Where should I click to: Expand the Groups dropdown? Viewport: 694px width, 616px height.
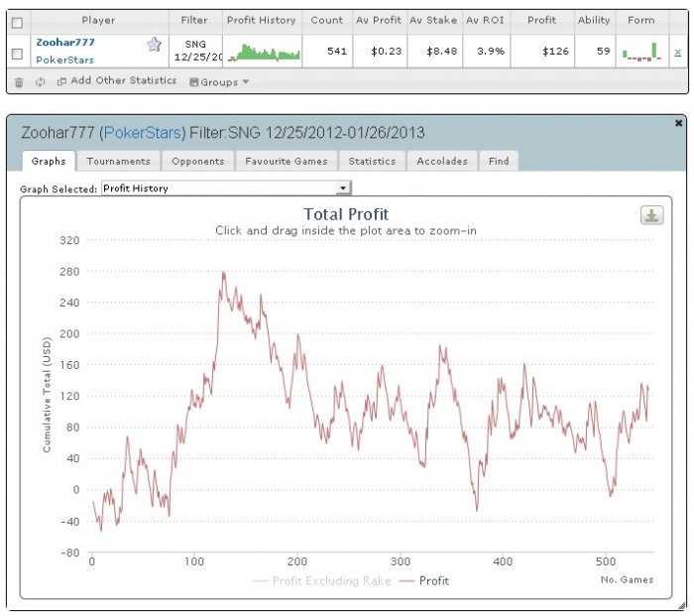click(x=219, y=82)
